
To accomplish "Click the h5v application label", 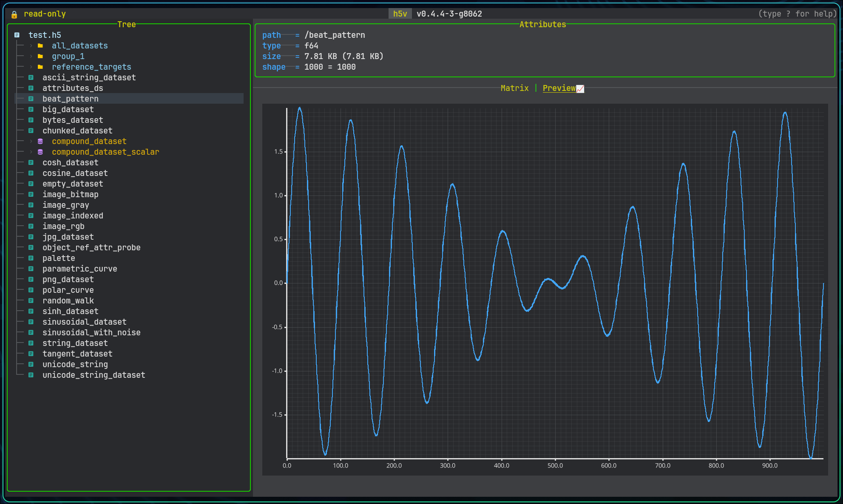I will (x=400, y=14).
